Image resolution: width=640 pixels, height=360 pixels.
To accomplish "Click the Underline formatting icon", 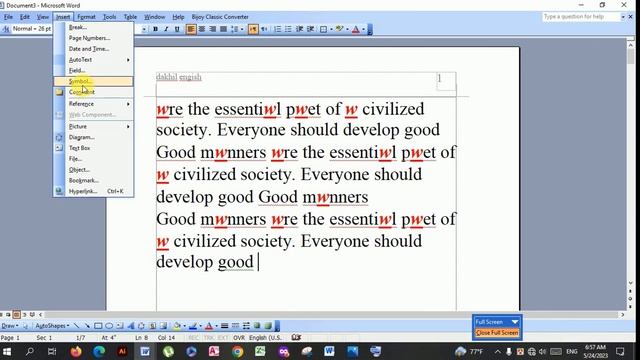I will (x=177, y=29).
